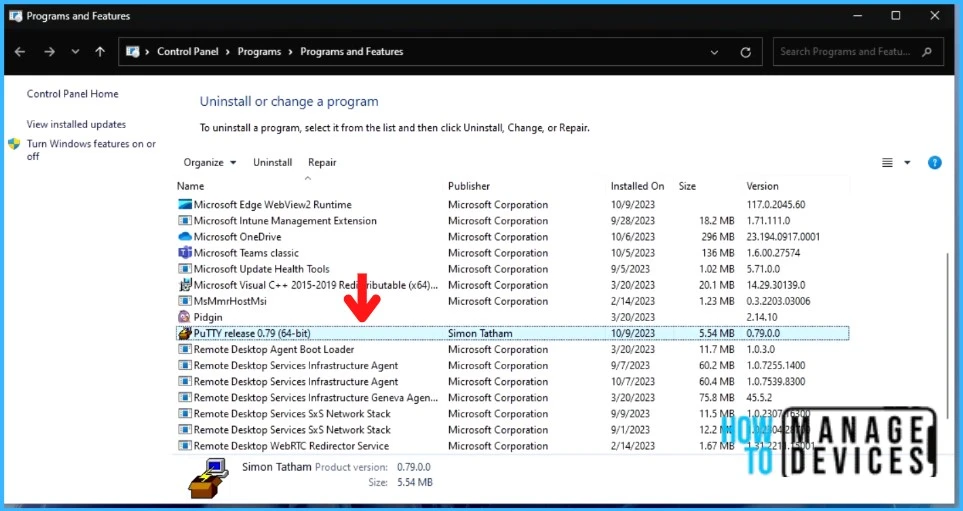Select the Microsoft Teams classic name

(x=246, y=252)
